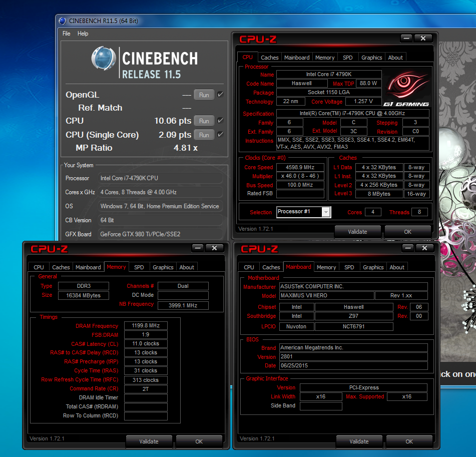Run the OpenGL benchmark
The image size is (476, 457).
click(x=204, y=95)
